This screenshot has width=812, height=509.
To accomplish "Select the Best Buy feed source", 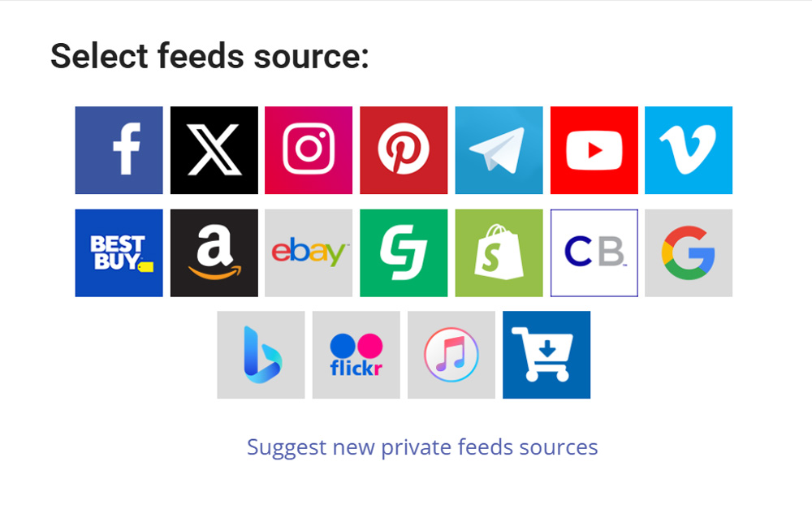I will pos(119,252).
